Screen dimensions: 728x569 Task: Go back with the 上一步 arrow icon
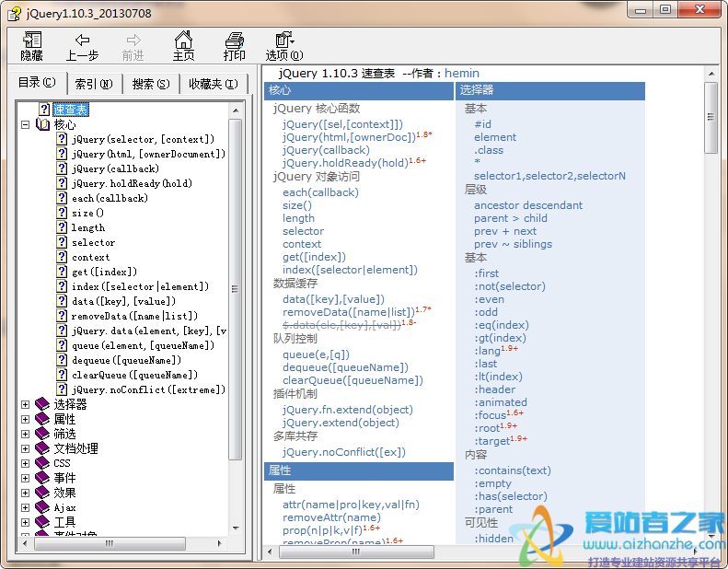(x=82, y=40)
